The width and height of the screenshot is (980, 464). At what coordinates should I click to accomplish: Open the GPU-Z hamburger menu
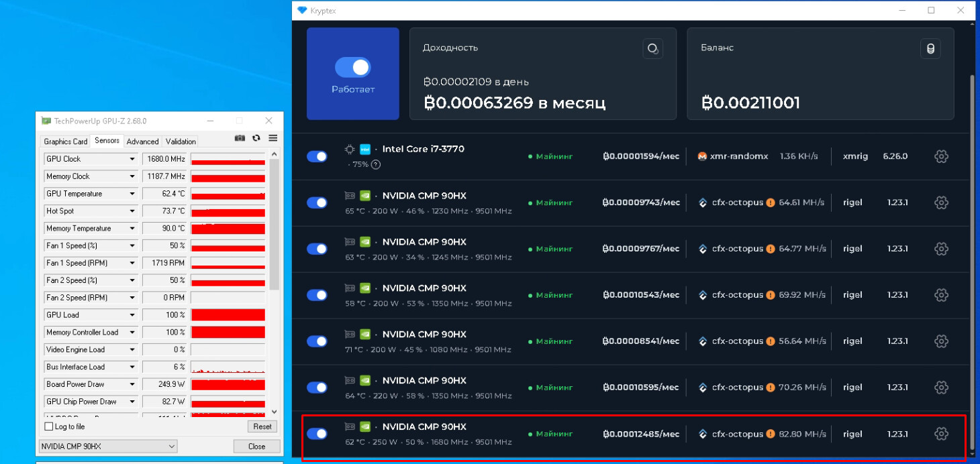pyautogui.click(x=273, y=138)
